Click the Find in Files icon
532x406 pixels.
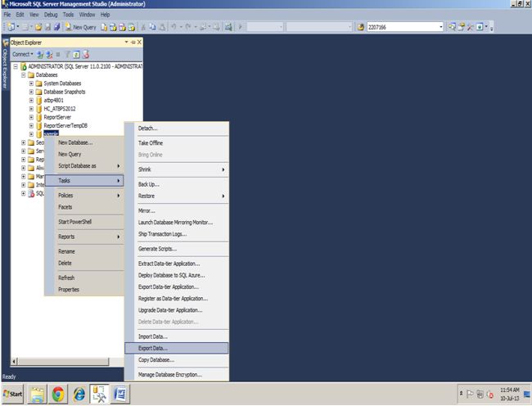[x=361, y=27]
